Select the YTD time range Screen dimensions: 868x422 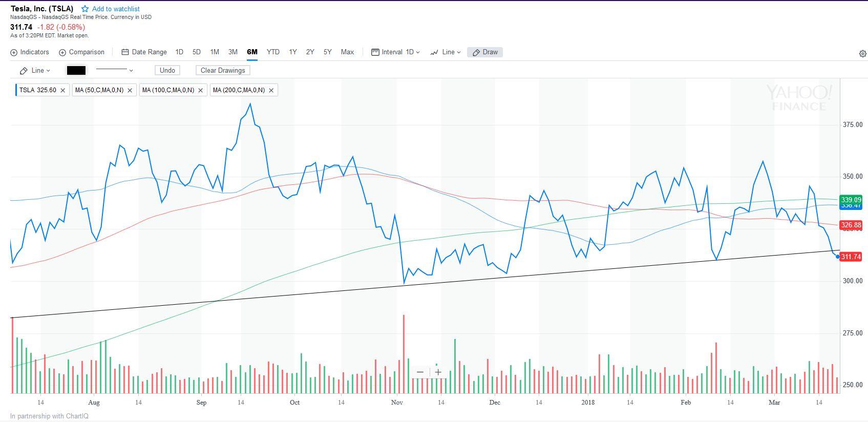273,52
